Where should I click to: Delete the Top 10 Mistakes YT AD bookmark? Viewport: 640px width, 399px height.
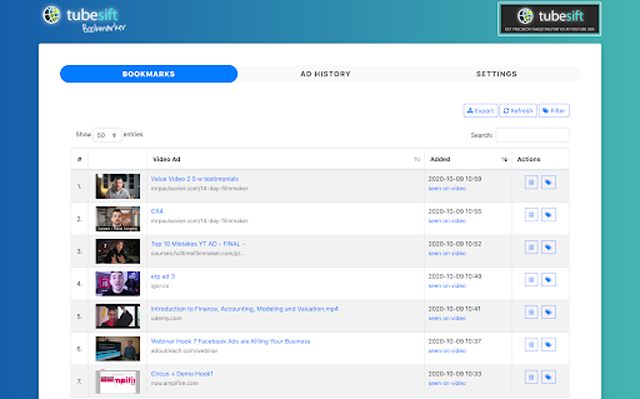[531, 247]
